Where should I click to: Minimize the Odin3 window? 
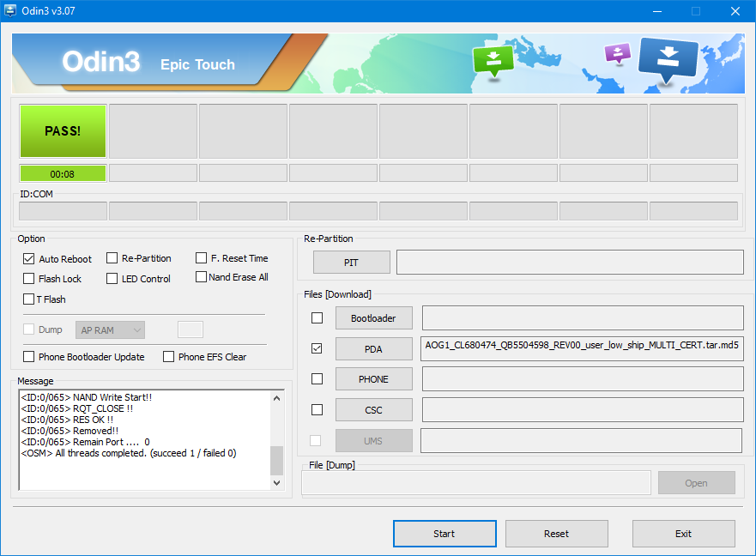[x=656, y=11]
